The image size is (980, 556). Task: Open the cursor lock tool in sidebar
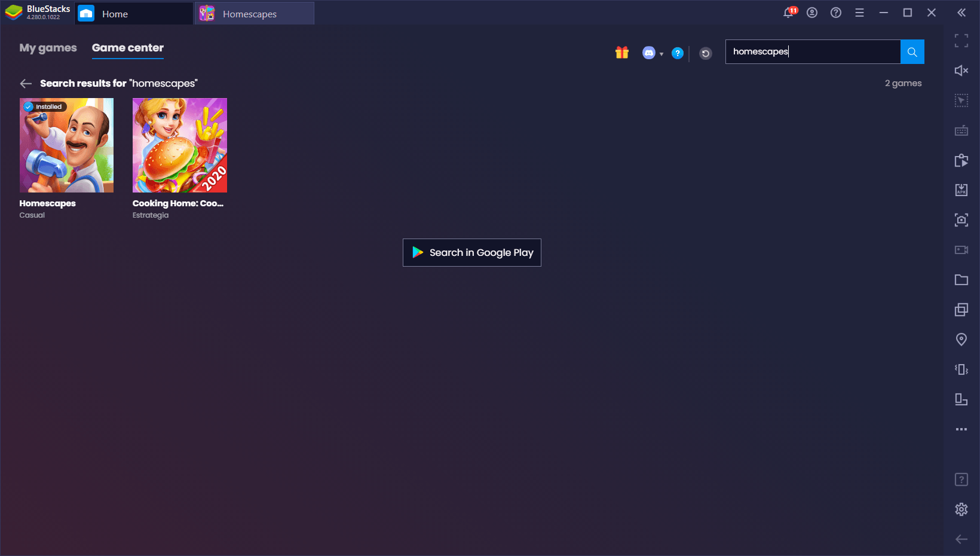961,100
